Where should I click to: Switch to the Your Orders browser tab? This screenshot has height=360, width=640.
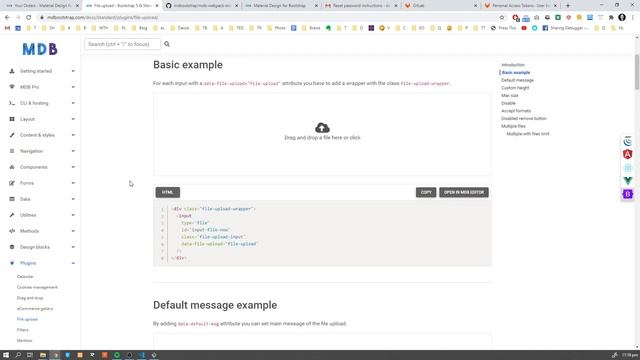pyautogui.click(x=41, y=6)
